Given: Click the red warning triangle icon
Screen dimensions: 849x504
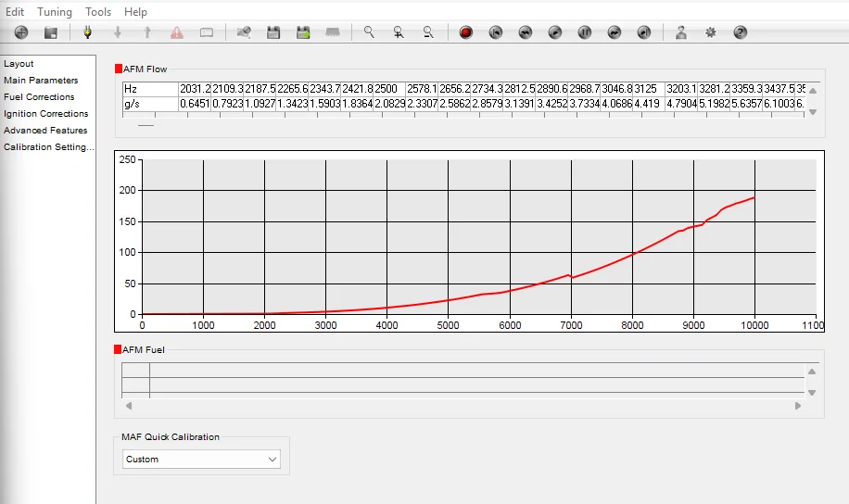Looking at the screenshot, I should pyautogui.click(x=176, y=32).
